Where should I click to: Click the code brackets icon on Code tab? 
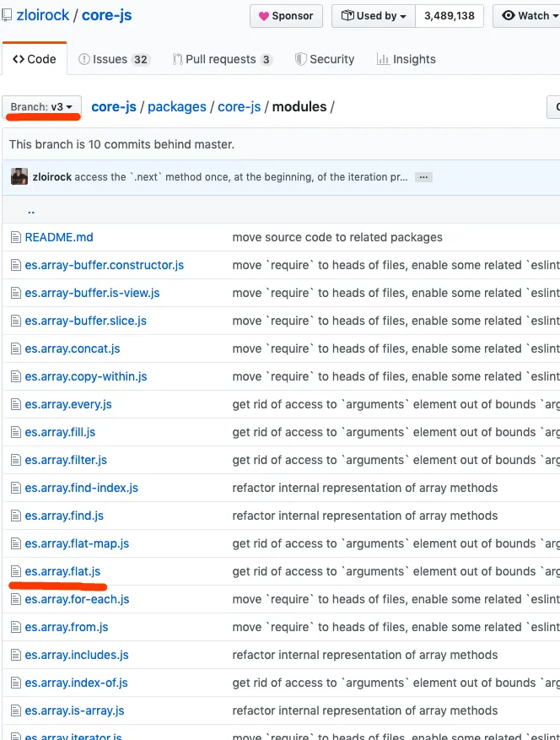click(19, 59)
